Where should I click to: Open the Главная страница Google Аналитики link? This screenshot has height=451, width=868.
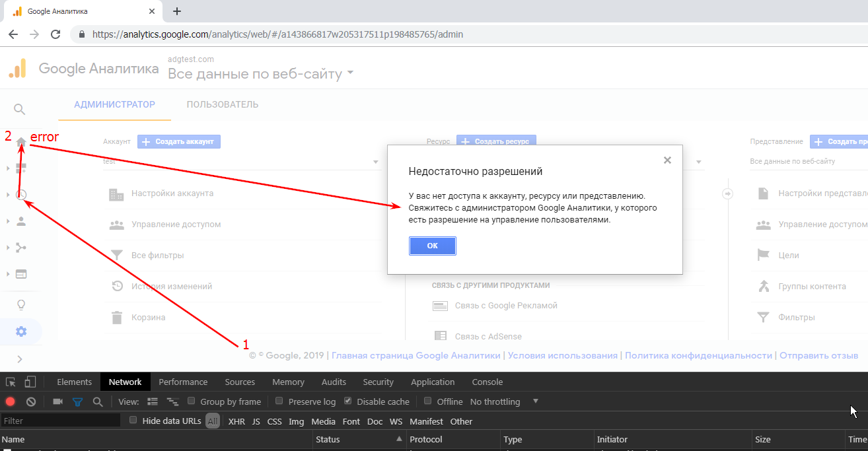pos(415,355)
